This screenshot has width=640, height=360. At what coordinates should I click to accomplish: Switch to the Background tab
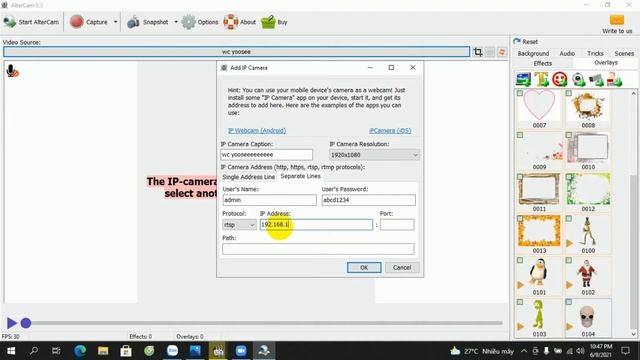click(533, 53)
